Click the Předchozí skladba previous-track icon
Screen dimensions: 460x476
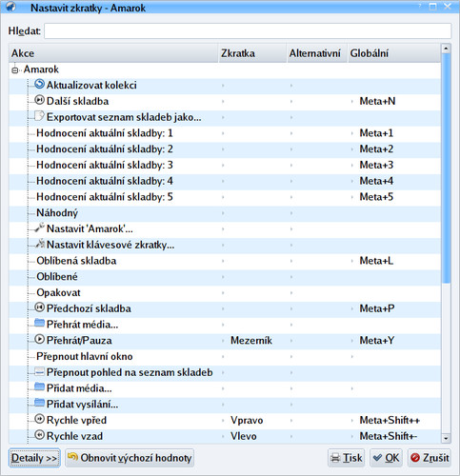pyautogui.click(x=39, y=307)
